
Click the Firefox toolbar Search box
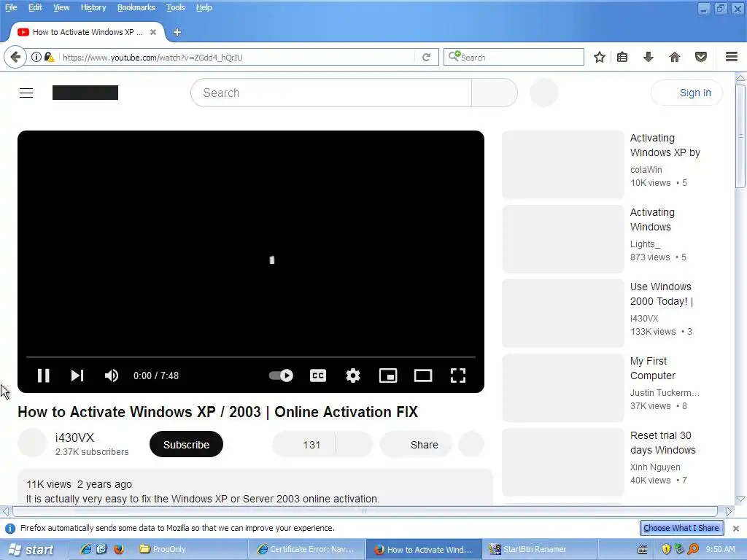coord(514,57)
